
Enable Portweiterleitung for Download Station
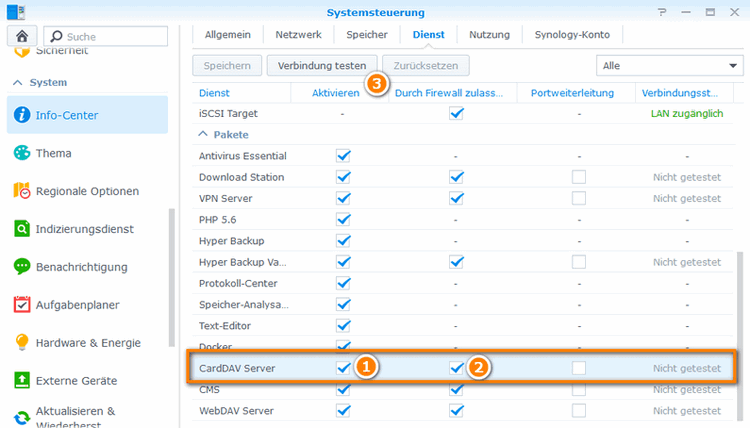pos(579,177)
